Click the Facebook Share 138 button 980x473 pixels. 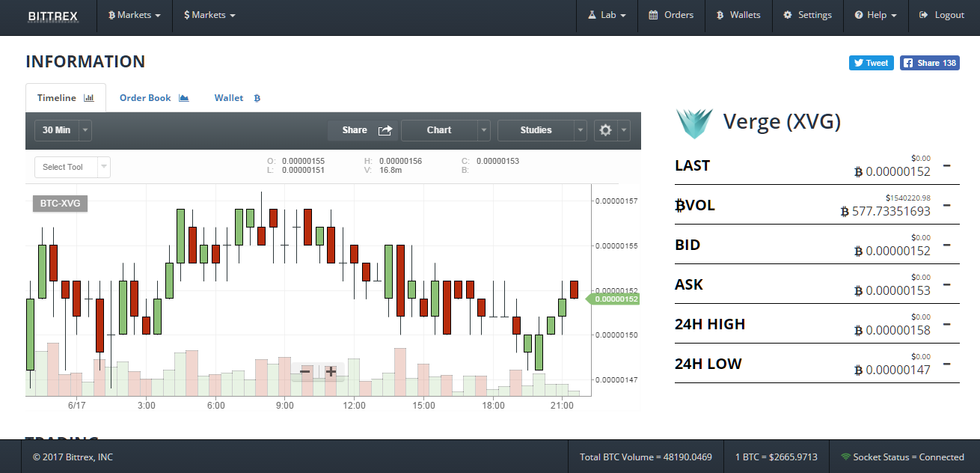coord(930,63)
